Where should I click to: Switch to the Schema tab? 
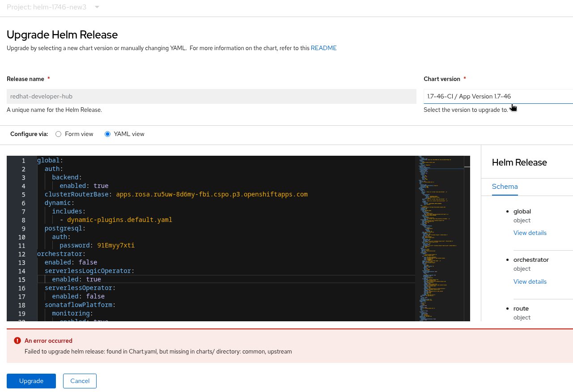505,187
